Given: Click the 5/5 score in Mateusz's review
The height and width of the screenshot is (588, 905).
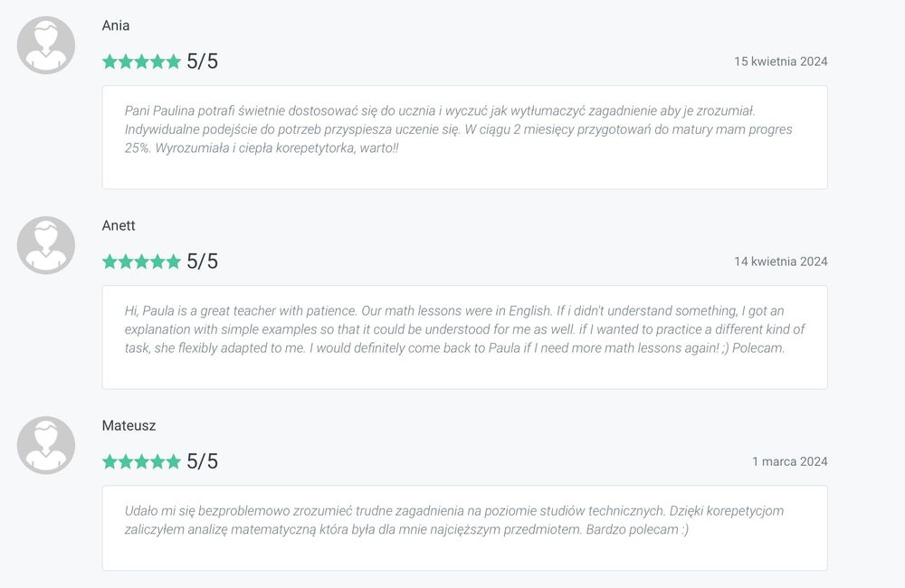Looking at the screenshot, I should (202, 461).
